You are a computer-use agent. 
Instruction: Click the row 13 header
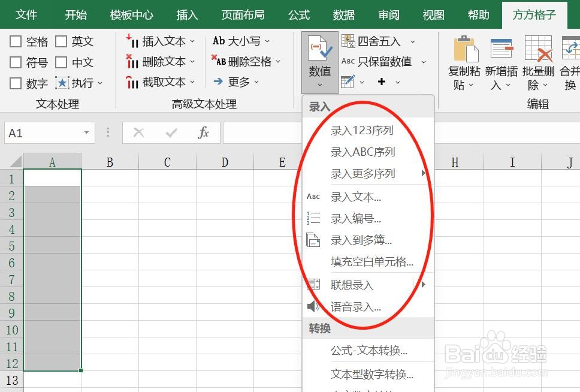click(12, 380)
